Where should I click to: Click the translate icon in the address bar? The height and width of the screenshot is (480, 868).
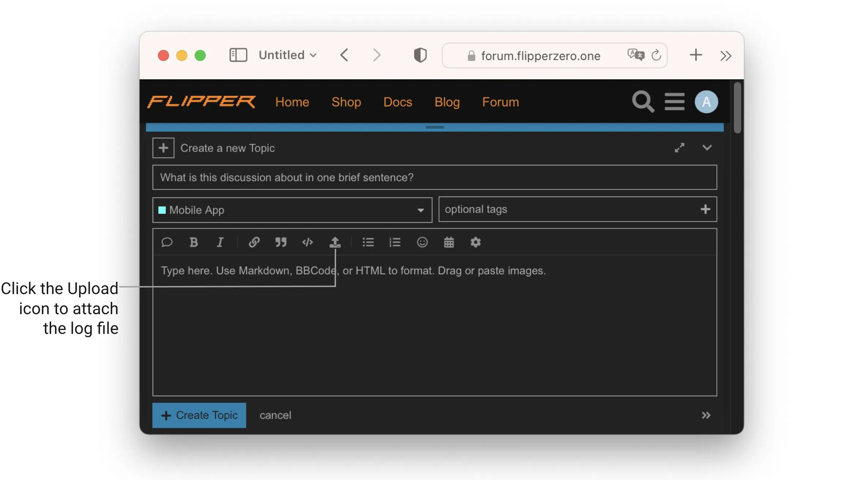pos(636,55)
